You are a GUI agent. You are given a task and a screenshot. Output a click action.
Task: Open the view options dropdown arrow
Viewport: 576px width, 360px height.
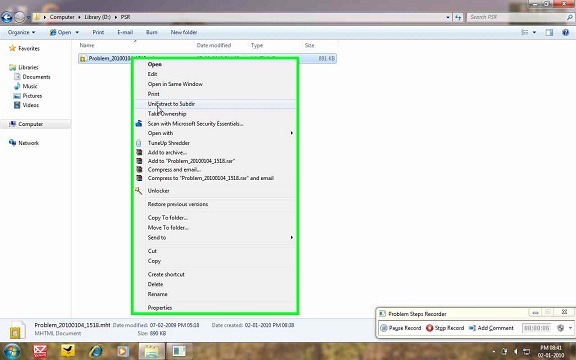[x=534, y=32]
